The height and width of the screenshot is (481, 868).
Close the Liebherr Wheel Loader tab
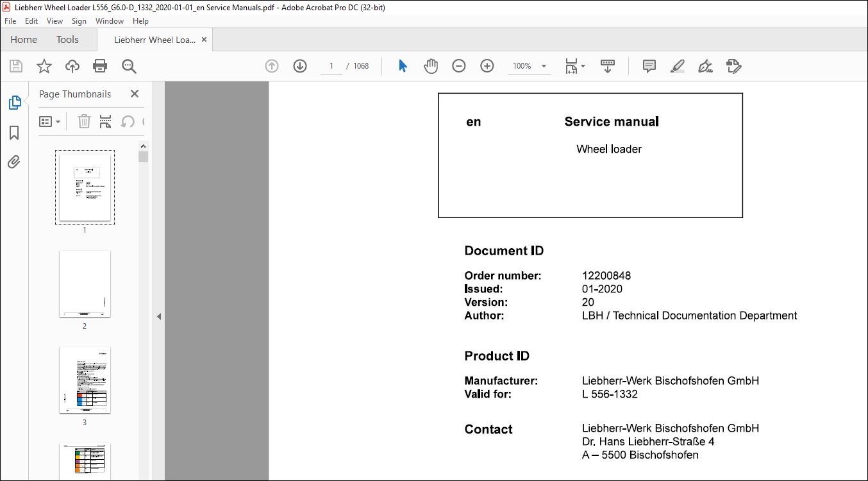coord(204,40)
